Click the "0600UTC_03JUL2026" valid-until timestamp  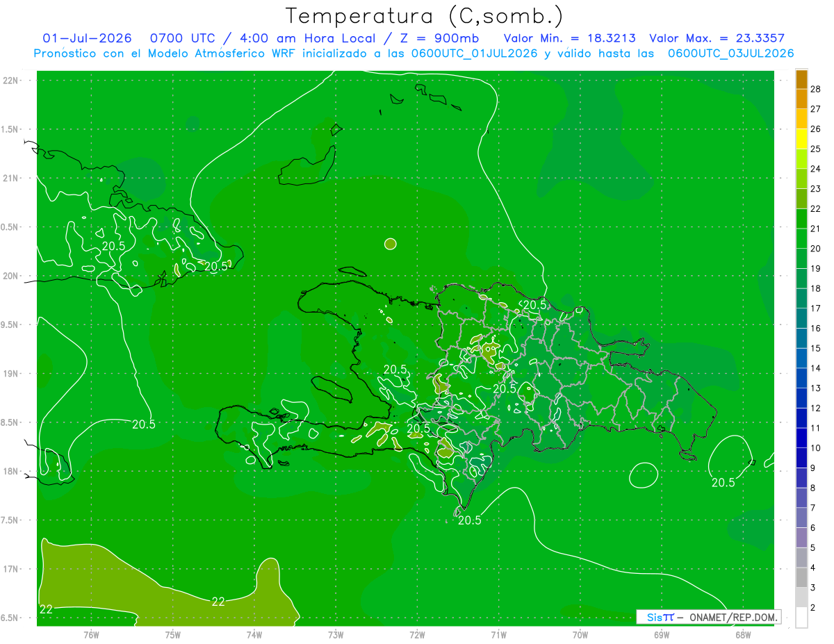click(x=730, y=53)
